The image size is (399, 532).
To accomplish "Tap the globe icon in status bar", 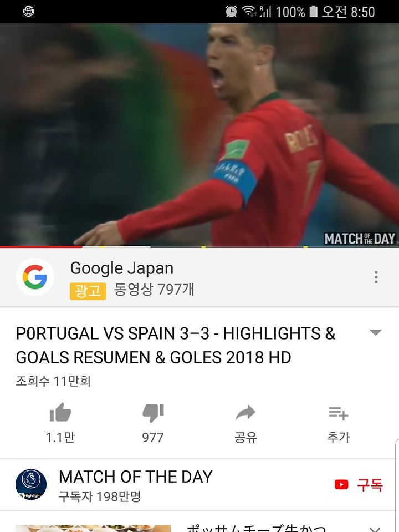I will [28, 12].
